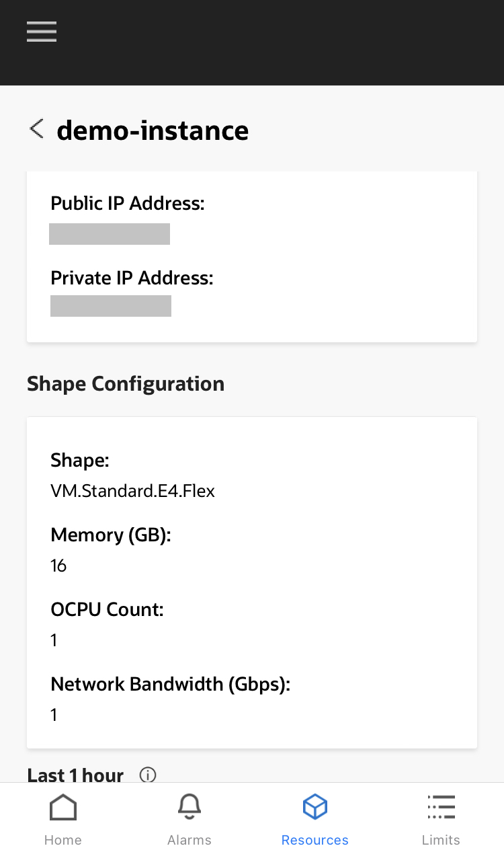
Task: Switch to the Alarms bell tab
Action: [189, 819]
